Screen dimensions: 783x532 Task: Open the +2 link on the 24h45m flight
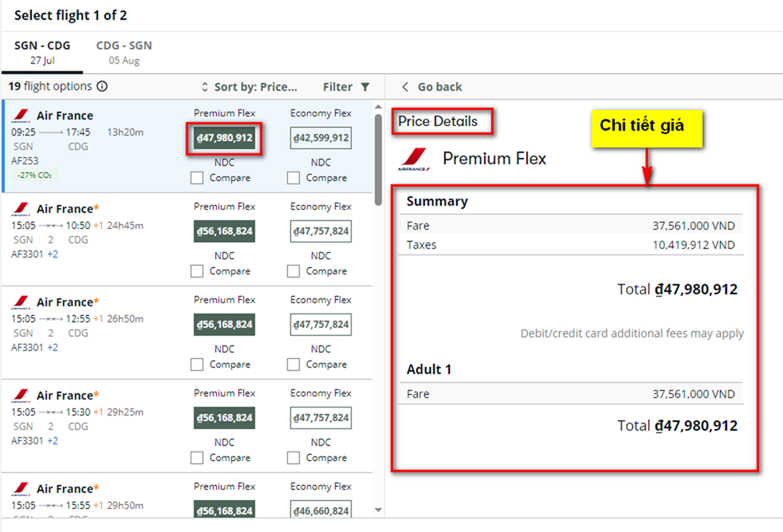click(x=53, y=254)
